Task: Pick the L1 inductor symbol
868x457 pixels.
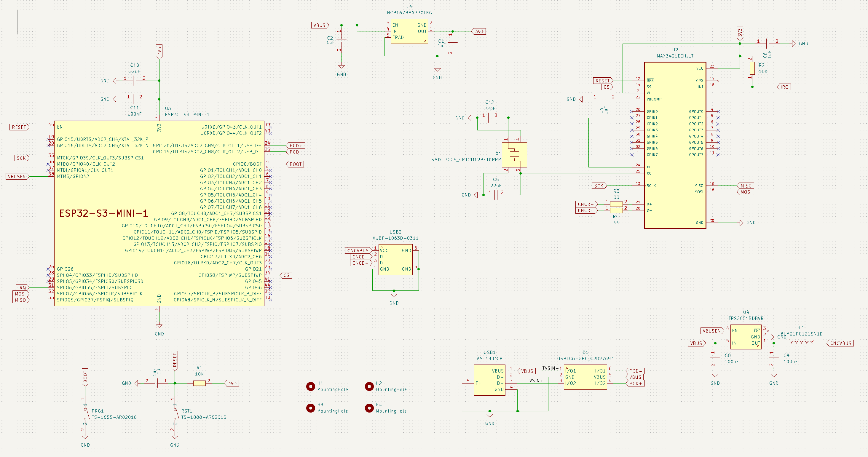Action: pyautogui.click(x=801, y=343)
